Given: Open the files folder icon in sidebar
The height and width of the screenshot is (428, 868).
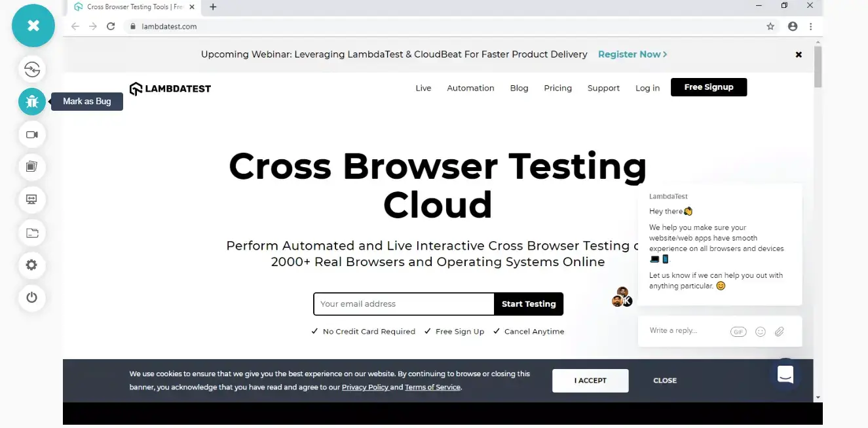Looking at the screenshot, I should click(x=32, y=233).
